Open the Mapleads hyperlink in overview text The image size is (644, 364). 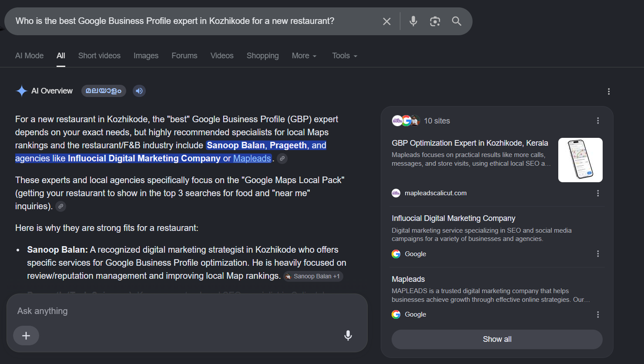tap(252, 158)
